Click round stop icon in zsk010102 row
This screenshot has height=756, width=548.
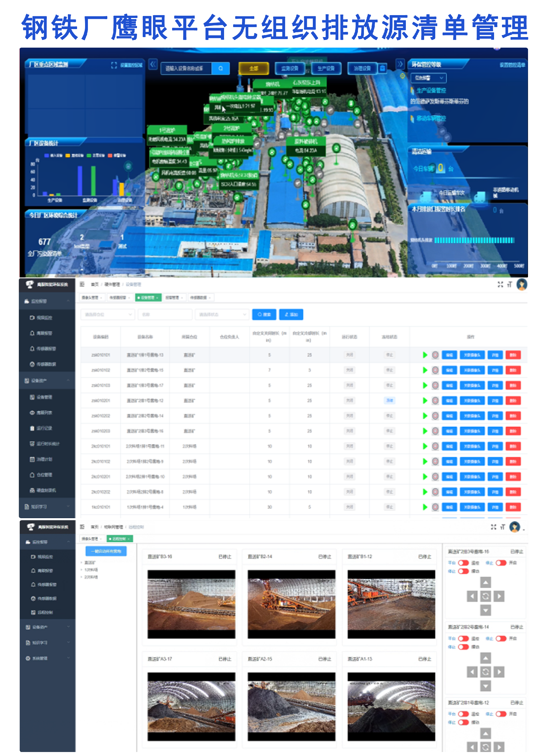pyautogui.click(x=435, y=370)
